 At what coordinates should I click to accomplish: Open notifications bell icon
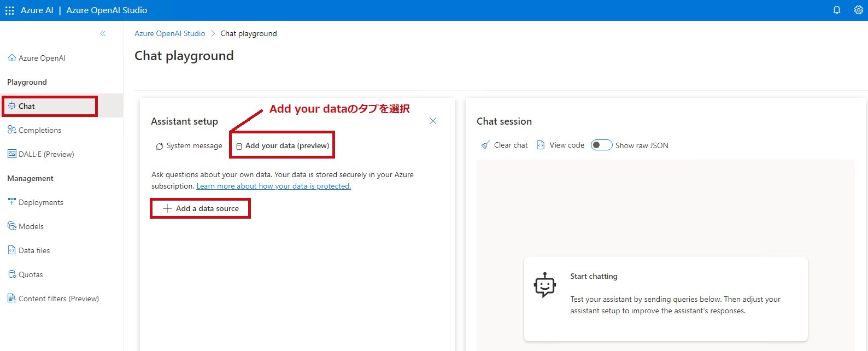837,10
